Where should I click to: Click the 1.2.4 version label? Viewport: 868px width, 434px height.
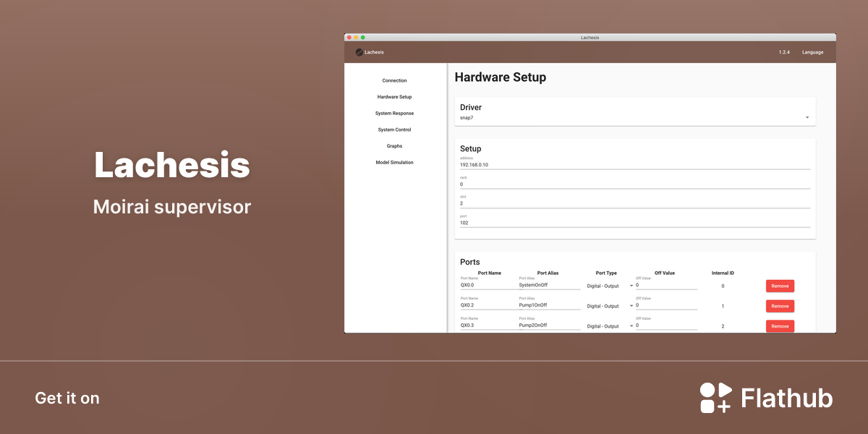point(784,52)
